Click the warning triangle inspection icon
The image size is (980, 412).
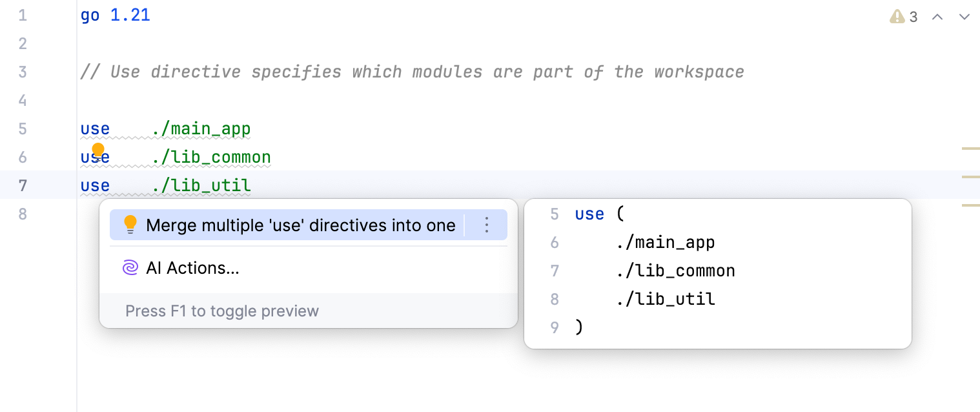pyautogui.click(x=897, y=17)
